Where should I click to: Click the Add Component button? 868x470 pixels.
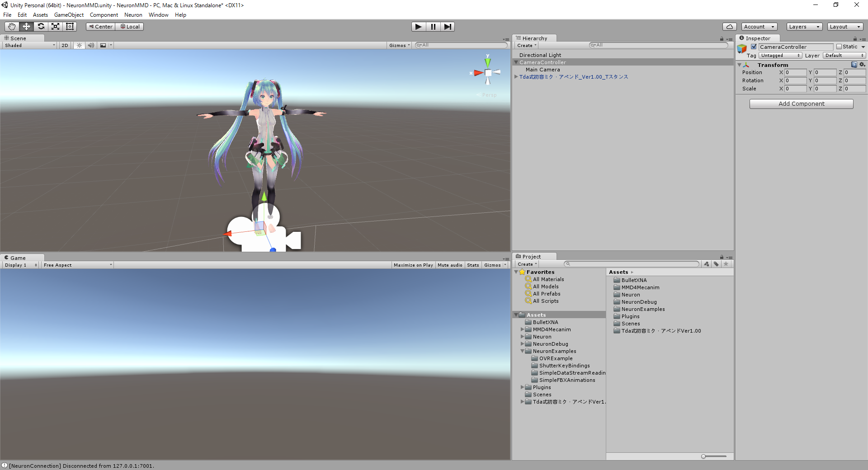[801, 103]
